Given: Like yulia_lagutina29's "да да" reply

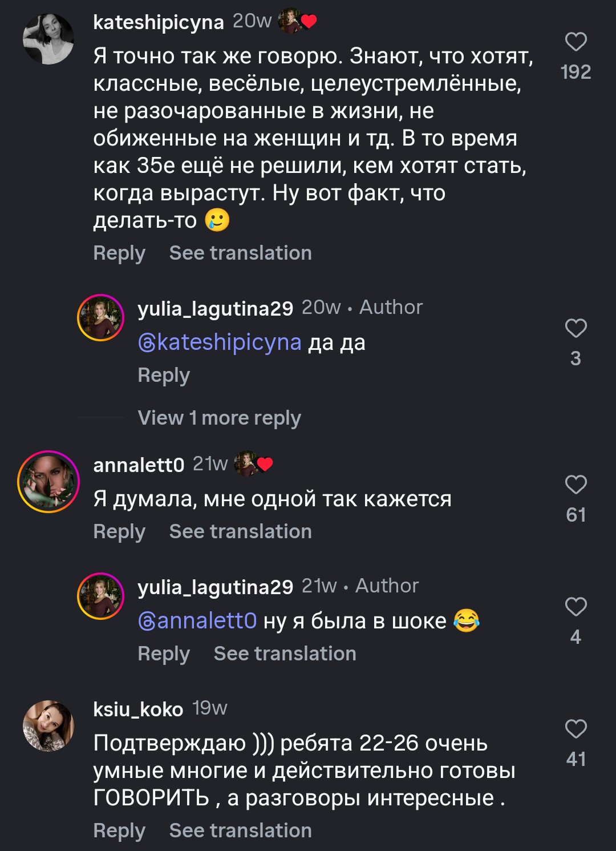Looking at the screenshot, I should [x=576, y=329].
